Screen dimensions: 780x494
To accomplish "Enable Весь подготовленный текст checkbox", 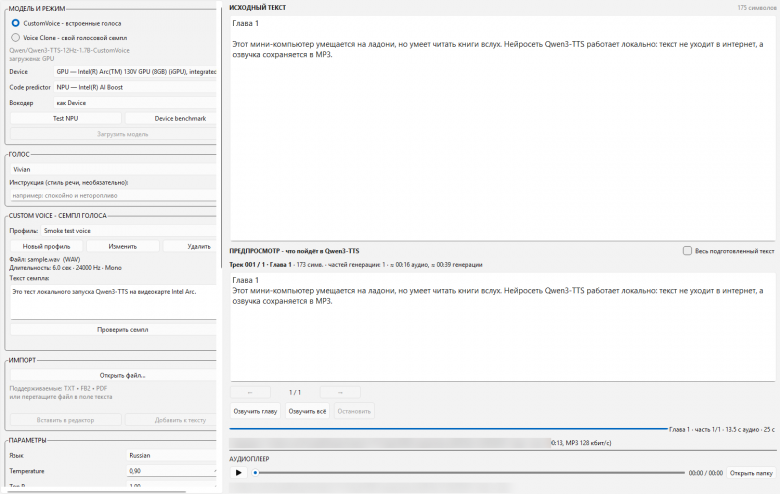I will pos(687,251).
